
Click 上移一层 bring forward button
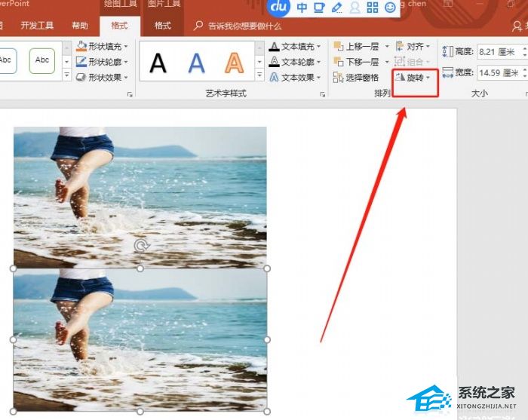[x=358, y=46]
